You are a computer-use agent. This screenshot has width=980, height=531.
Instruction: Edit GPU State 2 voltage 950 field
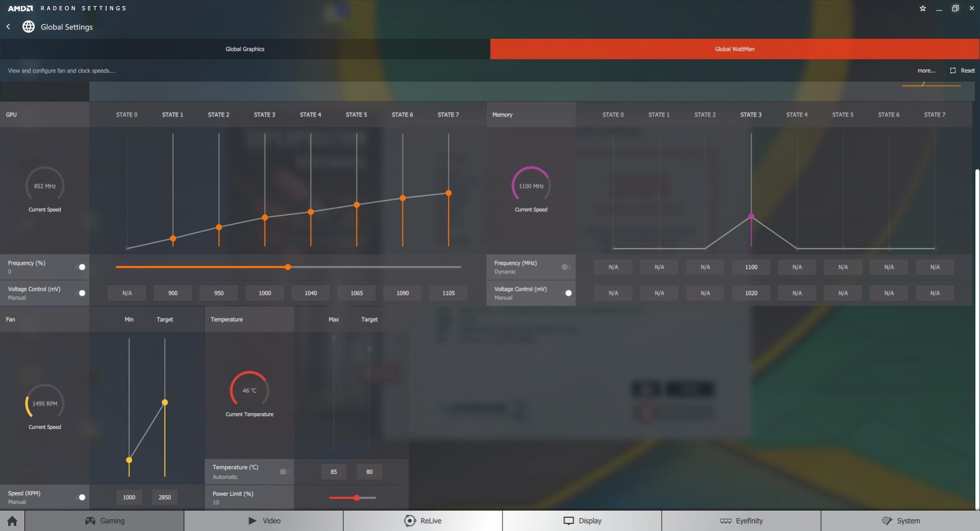click(x=219, y=293)
